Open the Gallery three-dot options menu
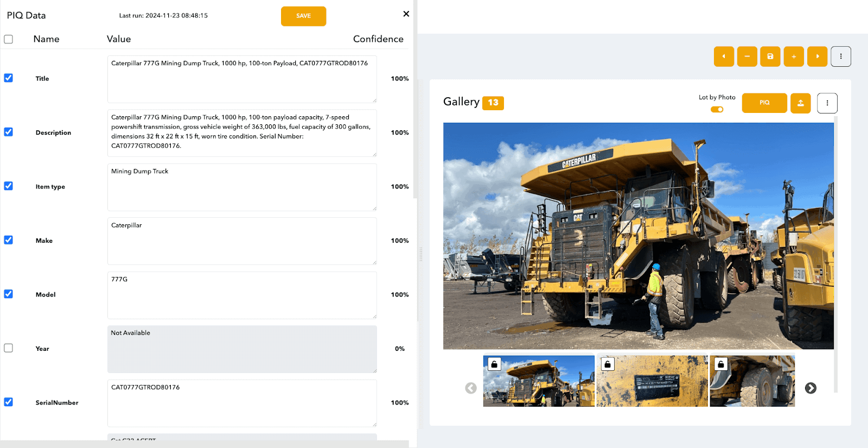The height and width of the screenshot is (448, 868). [x=827, y=103]
